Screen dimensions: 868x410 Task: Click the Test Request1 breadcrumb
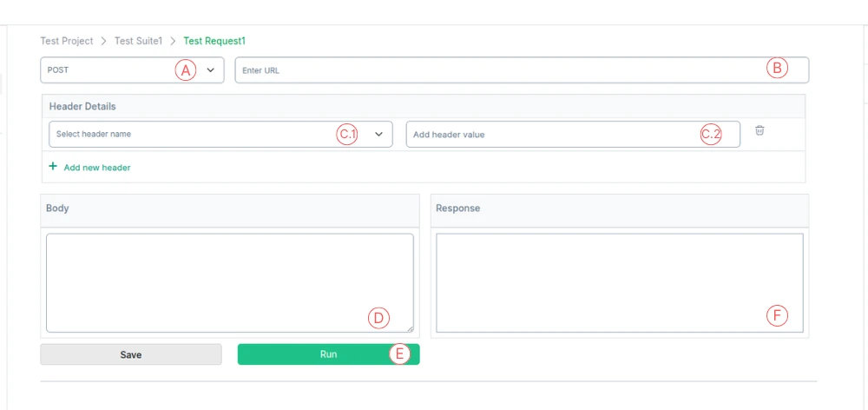point(214,41)
